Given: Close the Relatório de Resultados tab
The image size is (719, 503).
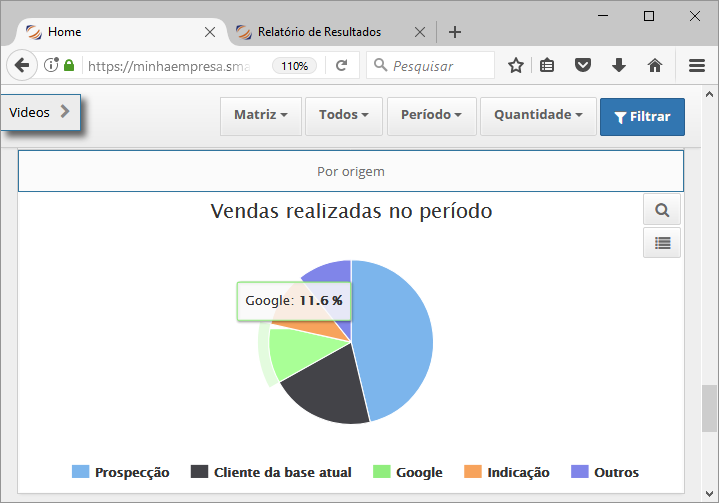Looking at the screenshot, I should [419, 32].
